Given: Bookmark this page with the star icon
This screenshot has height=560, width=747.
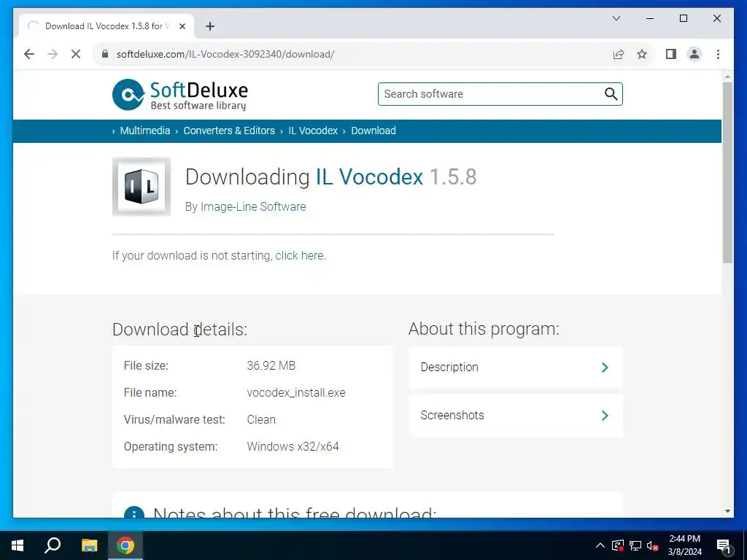Looking at the screenshot, I should [x=642, y=54].
